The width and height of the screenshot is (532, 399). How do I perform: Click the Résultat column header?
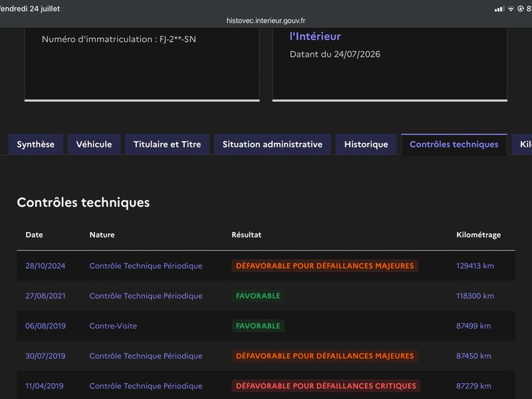point(247,235)
